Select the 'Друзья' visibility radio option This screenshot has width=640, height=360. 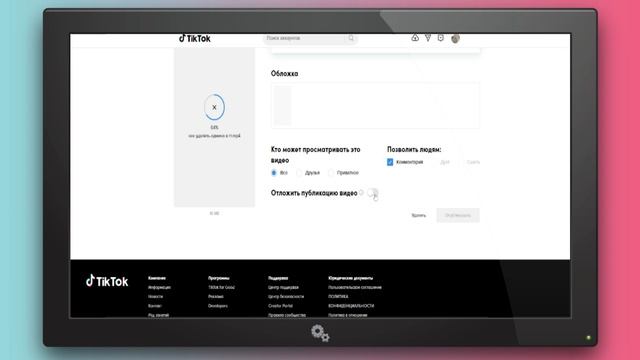tap(299, 173)
